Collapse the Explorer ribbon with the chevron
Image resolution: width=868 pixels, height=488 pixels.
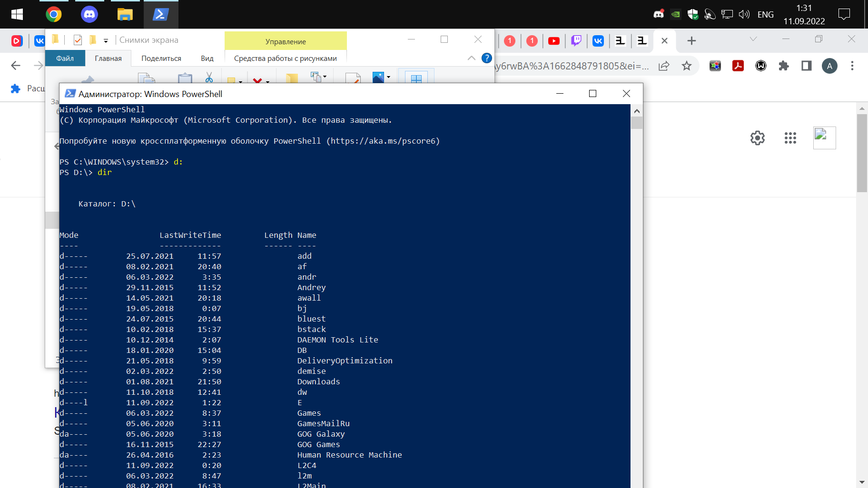coord(471,58)
